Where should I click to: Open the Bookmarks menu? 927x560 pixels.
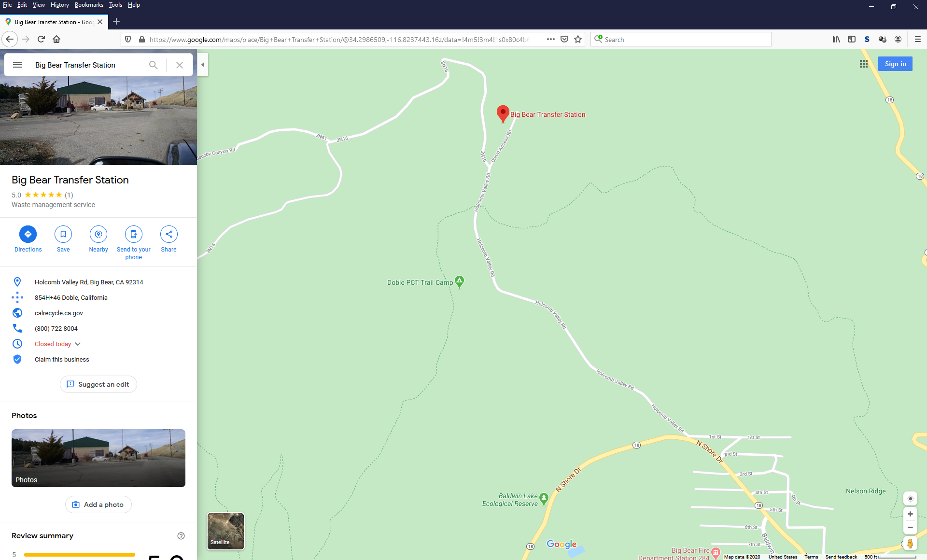(x=89, y=5)
